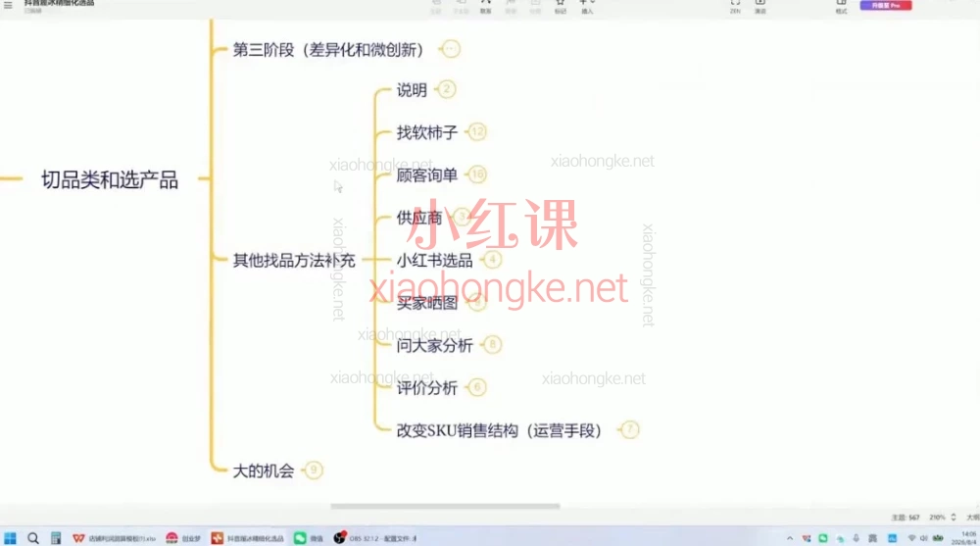Open the hamburger menu in XMind
The width and height of the screenshot is (980, 546).
8,5
